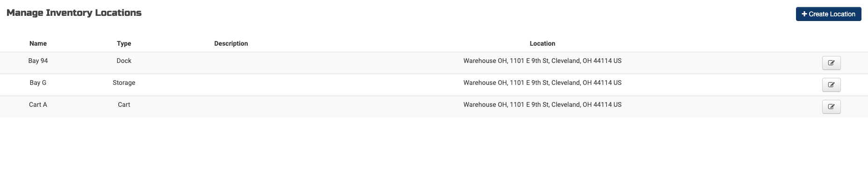The height and width of the screenshot is (180, 868).
Task: Click the Manage Inventory Locations heading
Action: pos(74,13)
